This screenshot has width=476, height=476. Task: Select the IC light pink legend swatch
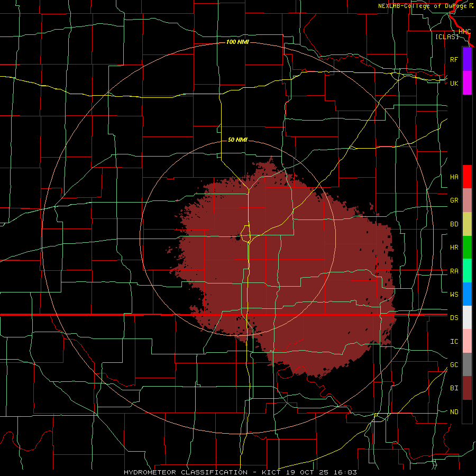[x=467, y=341]
